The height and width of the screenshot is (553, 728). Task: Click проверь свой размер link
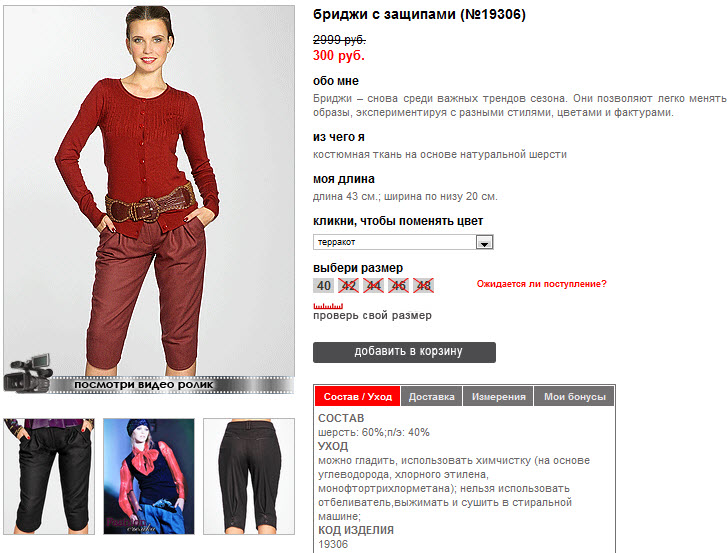[372, 315]
